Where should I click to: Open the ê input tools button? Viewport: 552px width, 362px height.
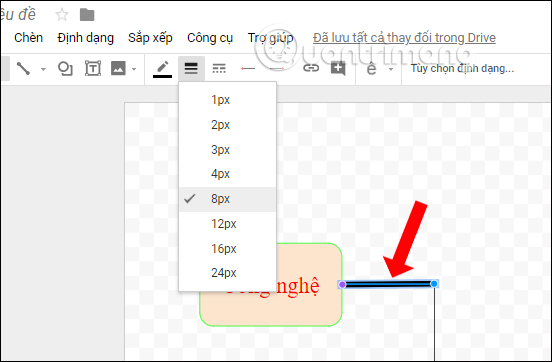coord(371,68)
